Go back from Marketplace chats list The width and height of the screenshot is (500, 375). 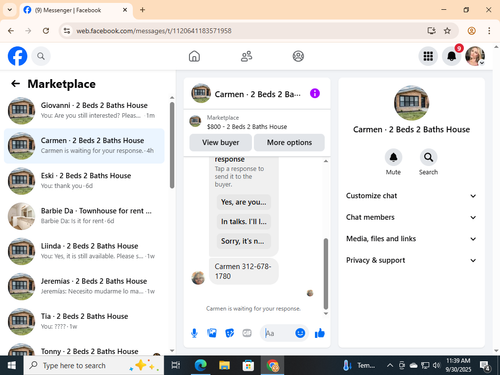click(16, 84)
